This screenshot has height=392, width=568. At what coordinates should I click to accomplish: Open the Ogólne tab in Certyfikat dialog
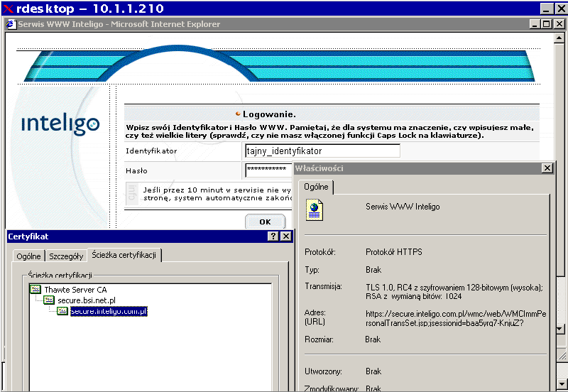pyautogui.click(x=28, y=256)
